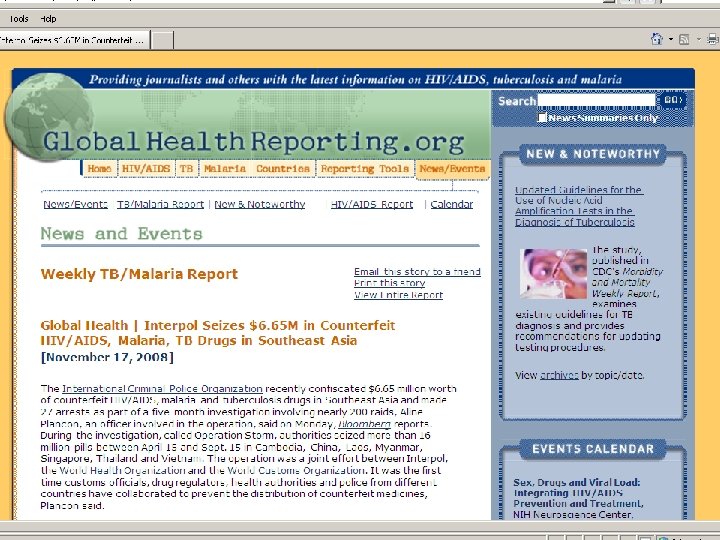The image size is (720, 540).
Task: Open Updated Guidelines Nucleic Acid Amplification link
Action: tap(578, 206)
